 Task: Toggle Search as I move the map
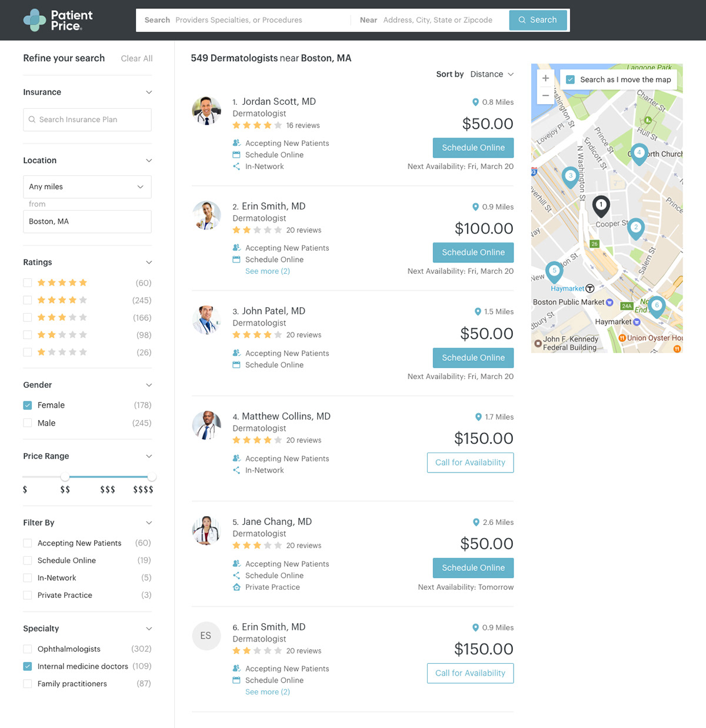coord(570,79)
